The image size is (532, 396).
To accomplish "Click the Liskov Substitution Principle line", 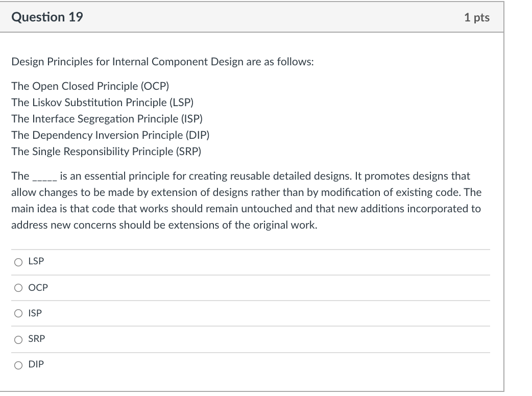I will 102,102.
